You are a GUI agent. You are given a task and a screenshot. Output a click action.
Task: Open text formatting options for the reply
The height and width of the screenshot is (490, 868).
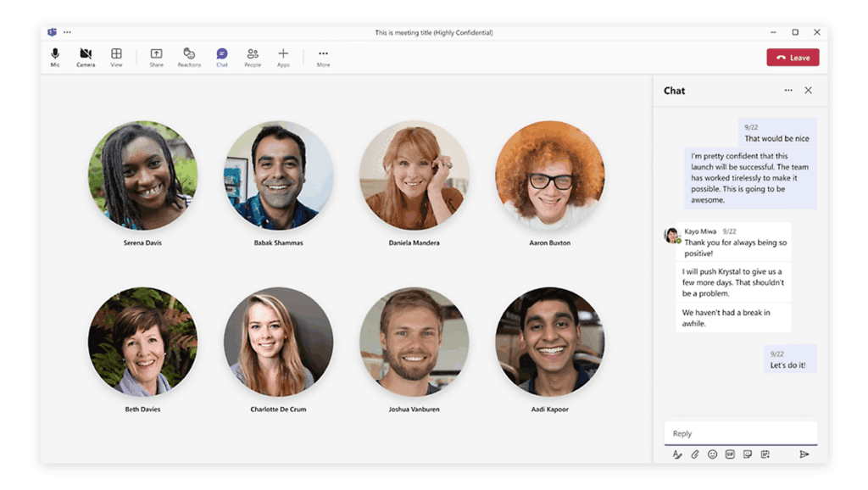[x=677, y=454]
